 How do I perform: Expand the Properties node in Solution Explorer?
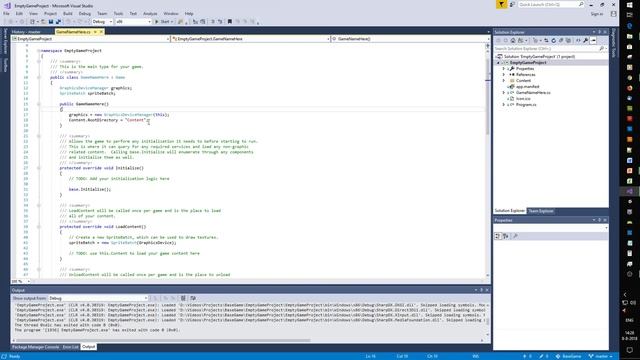tap(504, 69)
